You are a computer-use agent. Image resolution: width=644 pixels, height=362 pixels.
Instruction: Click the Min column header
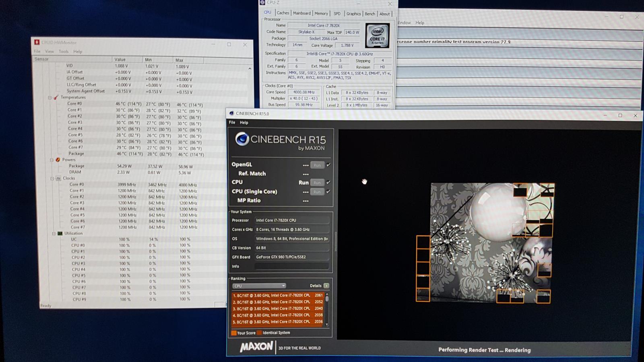[159, 60]
